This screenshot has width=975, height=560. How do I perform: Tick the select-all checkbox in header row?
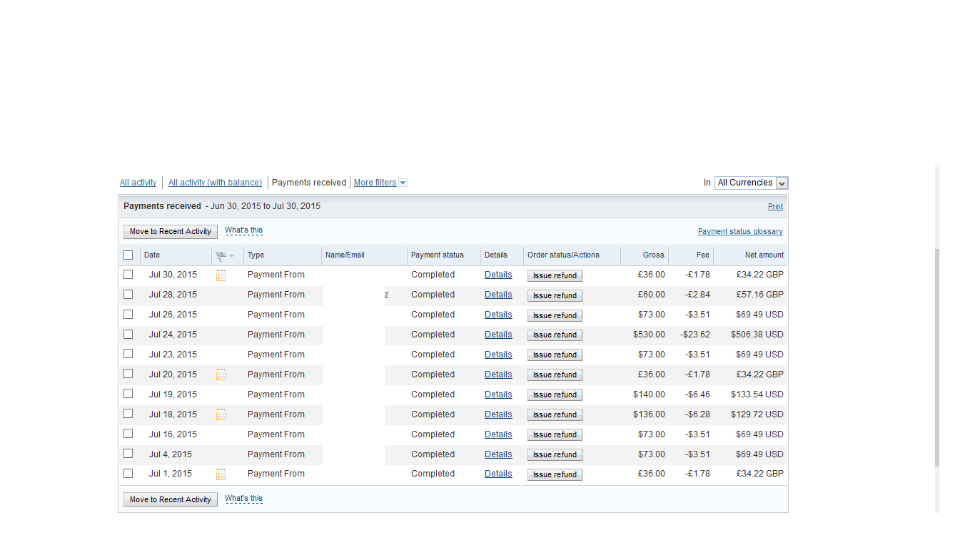click(x=128, y=255)
